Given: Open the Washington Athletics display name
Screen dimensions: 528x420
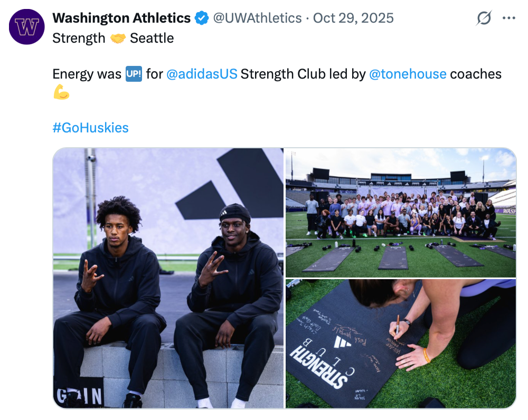Looking at the screenshot, I should click(x=121, y=18).
